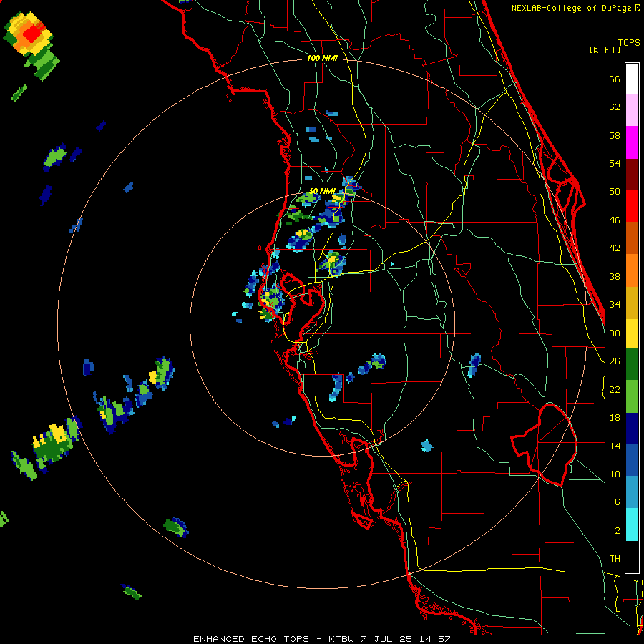The height and width of the screenshot is (644, 644).
Task: Pick the white swatch at legend top
Action: pos(632,79)
